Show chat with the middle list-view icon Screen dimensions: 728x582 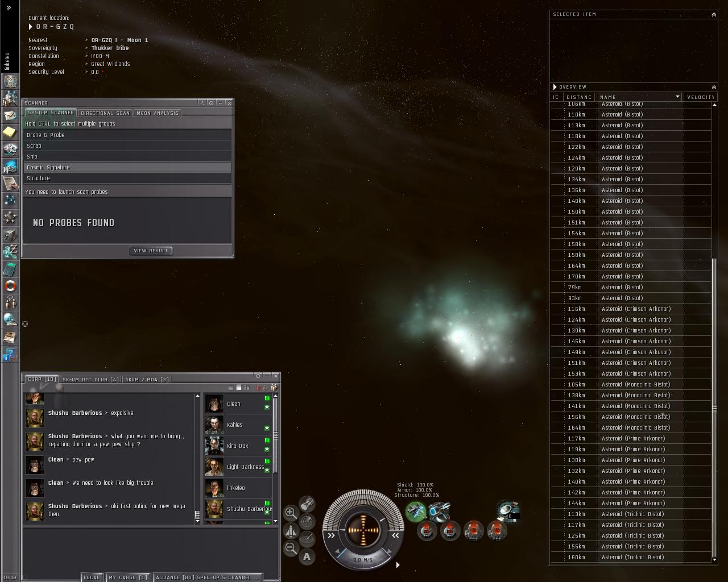point(239,388)
